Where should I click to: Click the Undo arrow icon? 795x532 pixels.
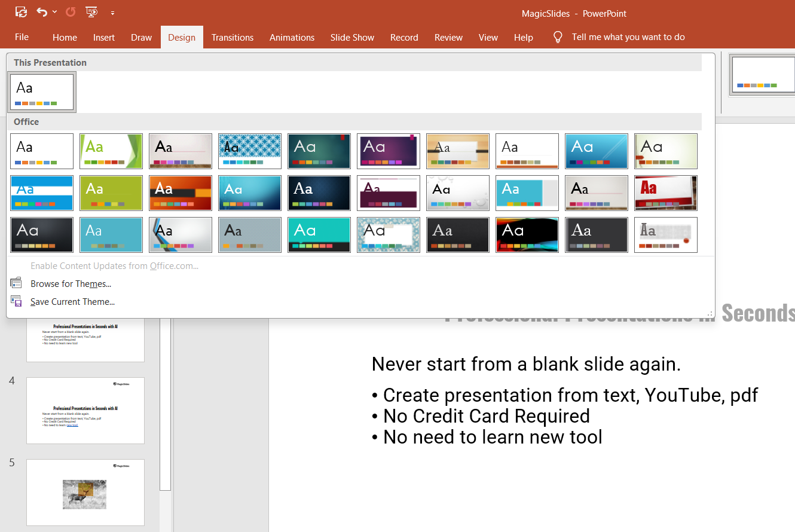tap(41, 12)
